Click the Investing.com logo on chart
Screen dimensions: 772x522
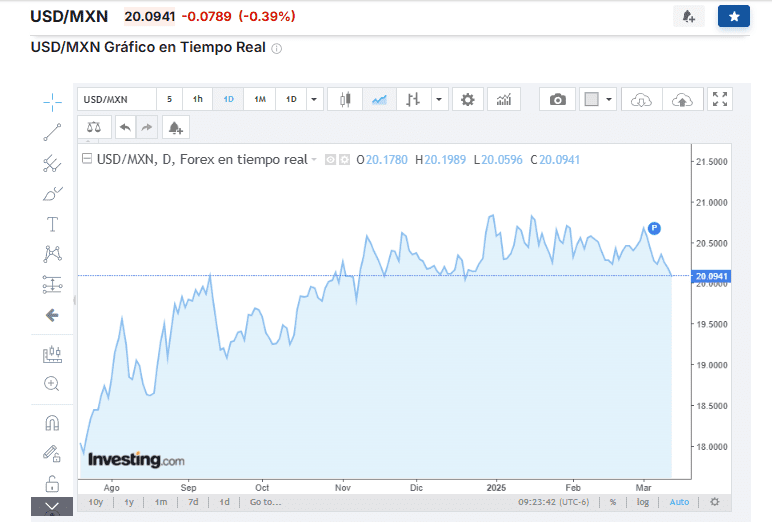click(136, 460)
